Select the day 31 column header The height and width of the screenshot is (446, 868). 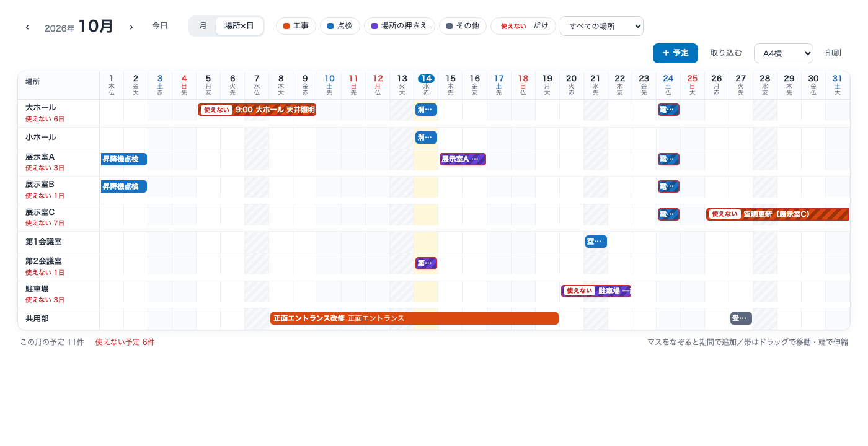tap(838, 85)
